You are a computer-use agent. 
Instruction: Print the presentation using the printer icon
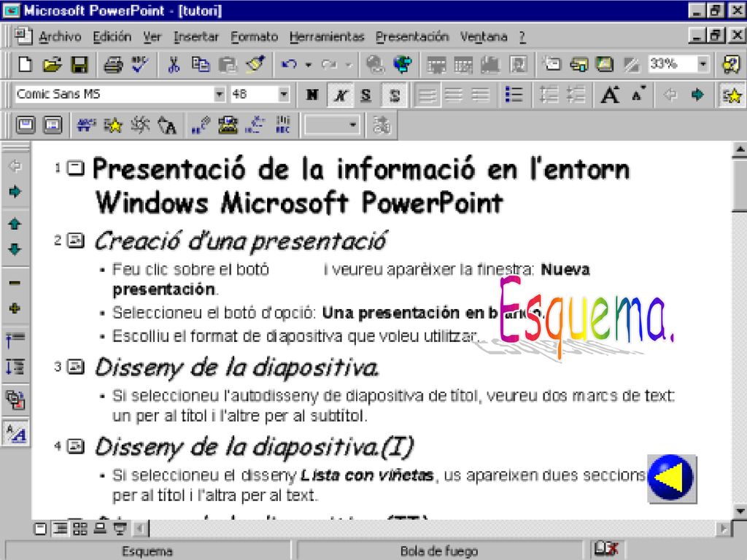coord(113,64)
